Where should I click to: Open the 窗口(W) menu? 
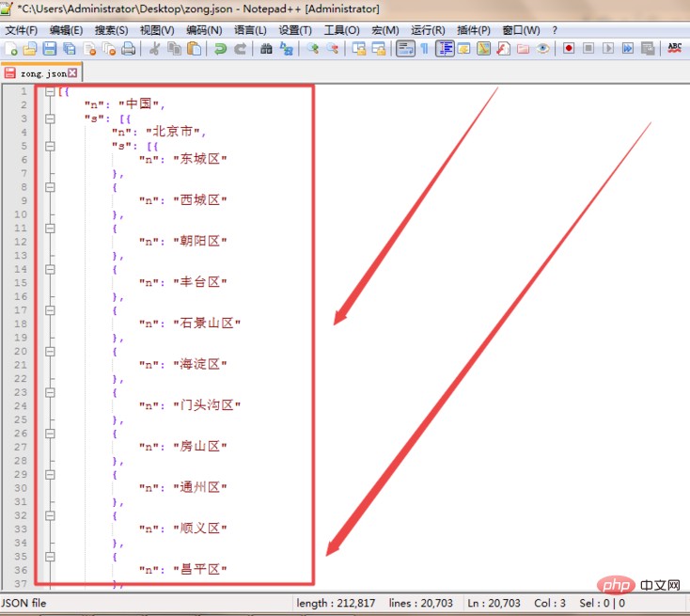pyautogui.click(x=521, y=30)
